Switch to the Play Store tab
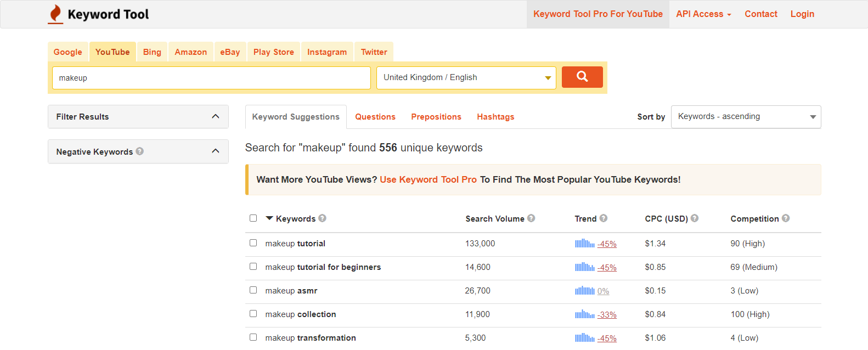 coord(274,52)
